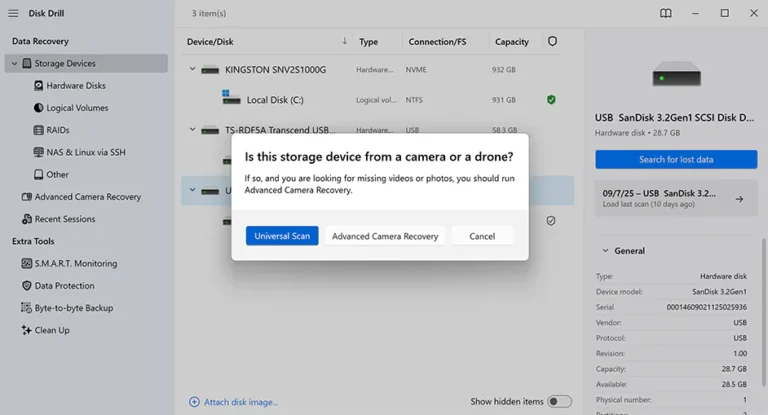Click the sort arrow in Device/Disk column
The height and width of the screenshot is (415, 768).
(344, 41)
